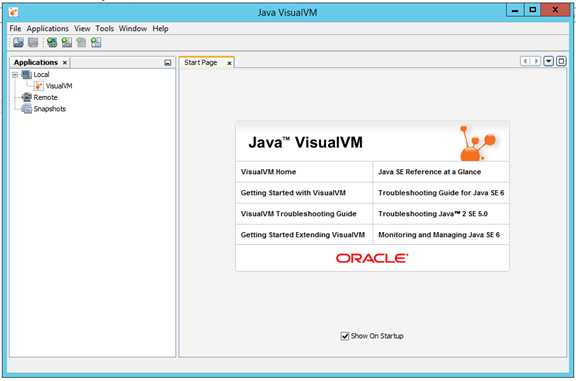Viewport: 576px width, 381px height.
Task: Open the VisualVM Home link
Action: (268, 172)
